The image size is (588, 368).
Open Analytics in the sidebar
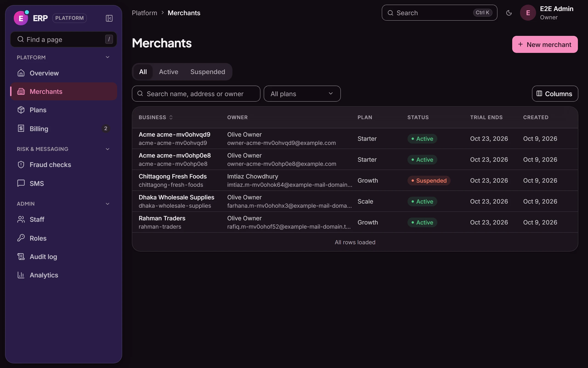pos(64,275)
